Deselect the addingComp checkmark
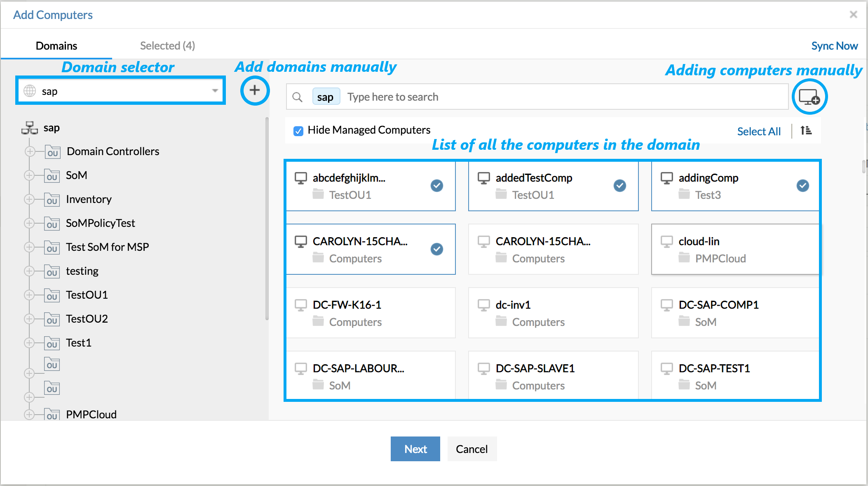The height and width of the screenshot is (486, 868). pyautogui.click(x=802, y=186)
